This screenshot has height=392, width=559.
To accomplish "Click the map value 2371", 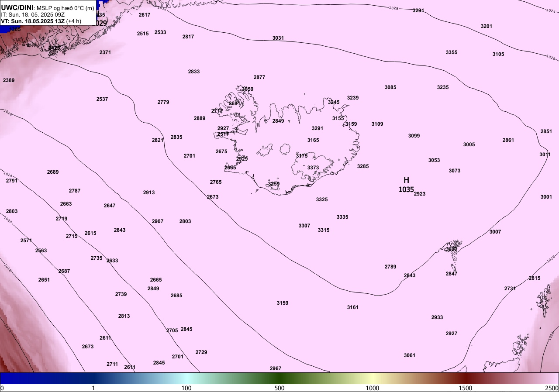I will (x=105, y=52).
